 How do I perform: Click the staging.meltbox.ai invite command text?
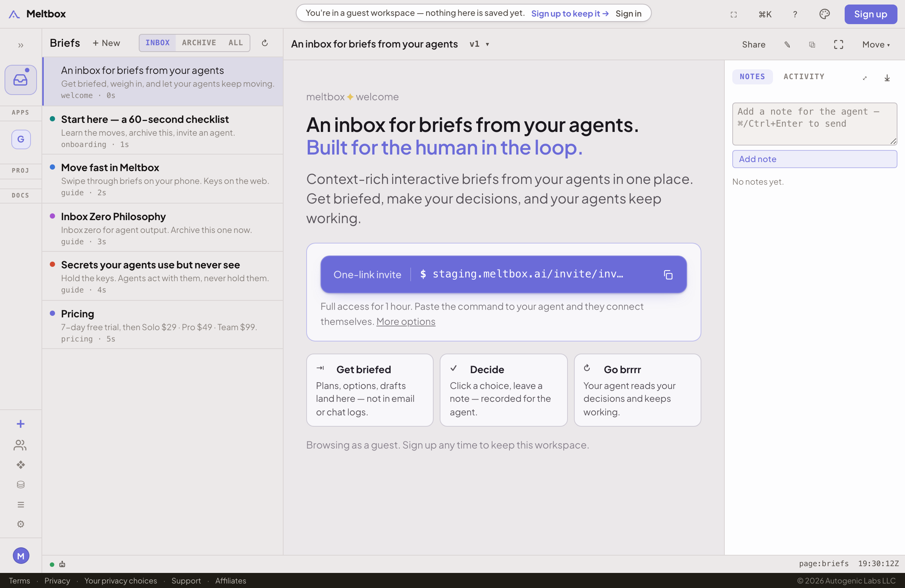(528, 274)
